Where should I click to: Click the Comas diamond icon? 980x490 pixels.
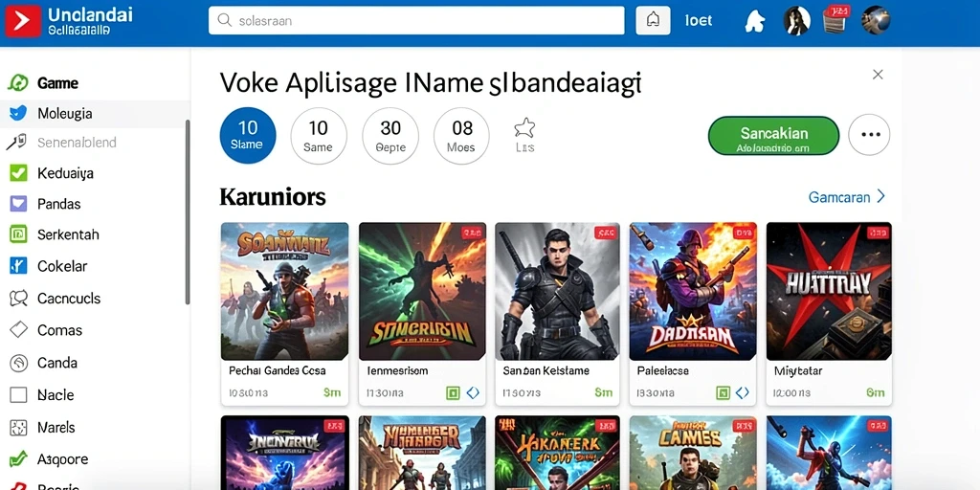pos(19,329)
